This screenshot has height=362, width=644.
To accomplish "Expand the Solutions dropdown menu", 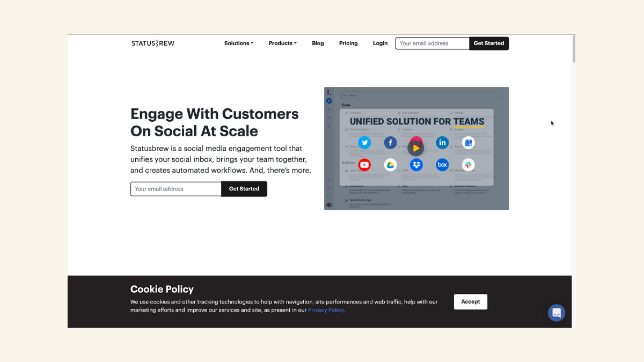I will (x=239, y=43).
